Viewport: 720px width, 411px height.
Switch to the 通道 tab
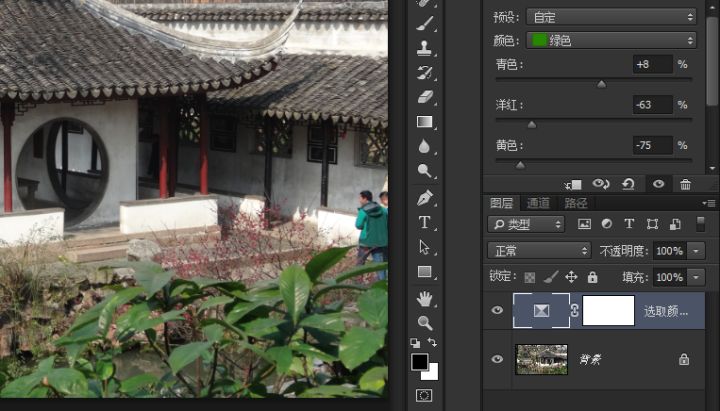pos(538,203)
